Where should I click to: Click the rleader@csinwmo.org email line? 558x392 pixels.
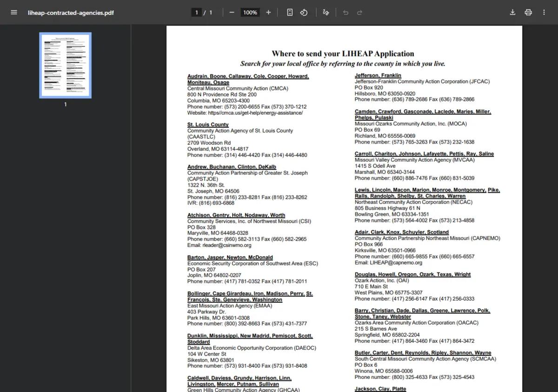click(219, 245)
